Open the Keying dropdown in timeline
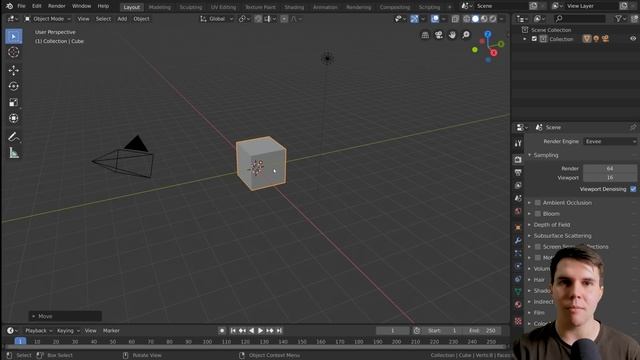Viewport: 640px width, 360px height. [68, 331]
